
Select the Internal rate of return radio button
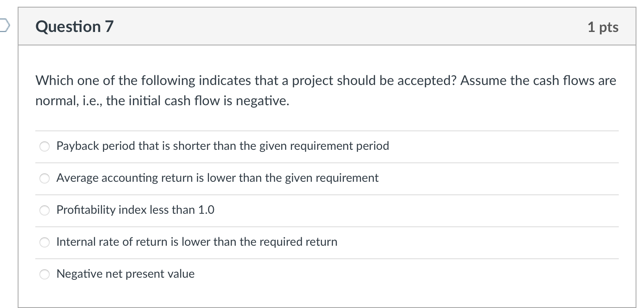(x=45, y=242)
